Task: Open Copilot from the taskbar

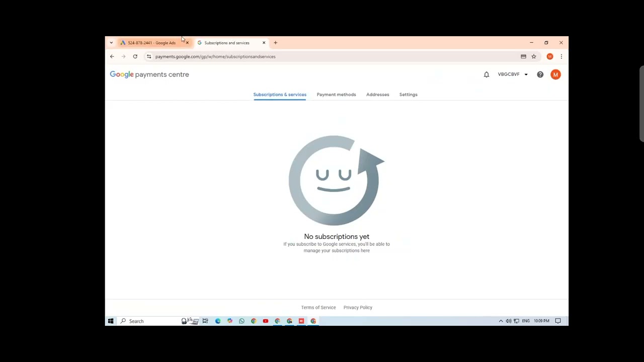Action: tap(230, 321)
